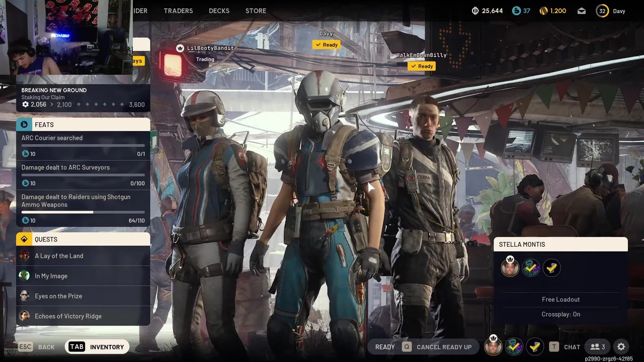
Task: Open the Chat button
Action: pos(565,347)
